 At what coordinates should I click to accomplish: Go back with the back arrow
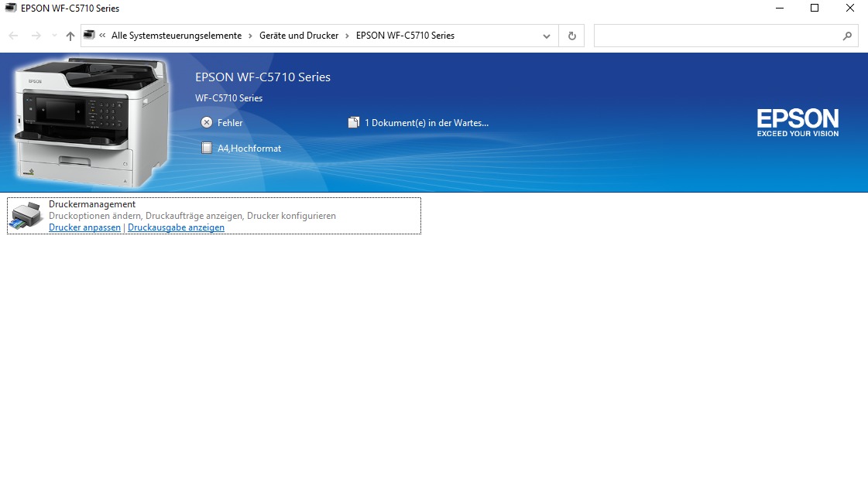pyautogui.click(x=14, y=36)
